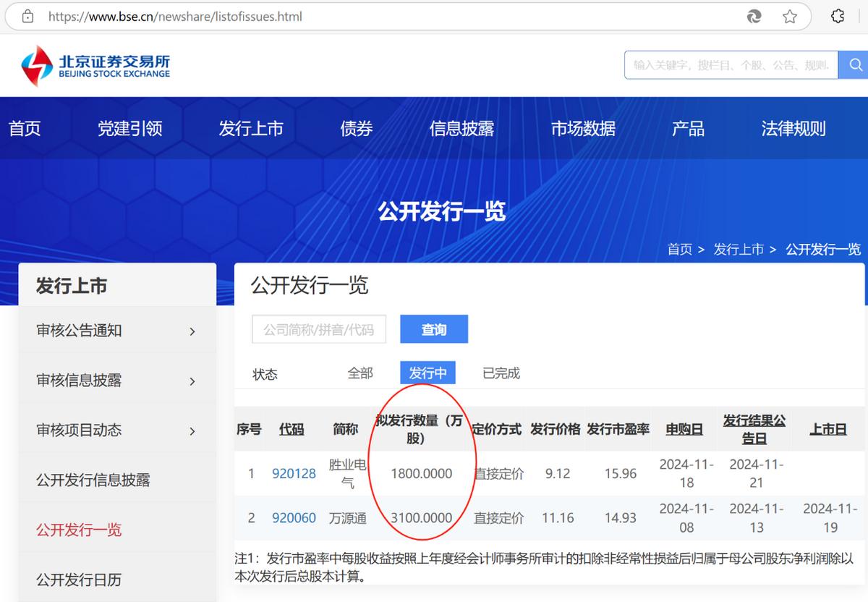This screenshot has height=602, width=868.
Task: Click the 查询 search button
Action: 433,328
